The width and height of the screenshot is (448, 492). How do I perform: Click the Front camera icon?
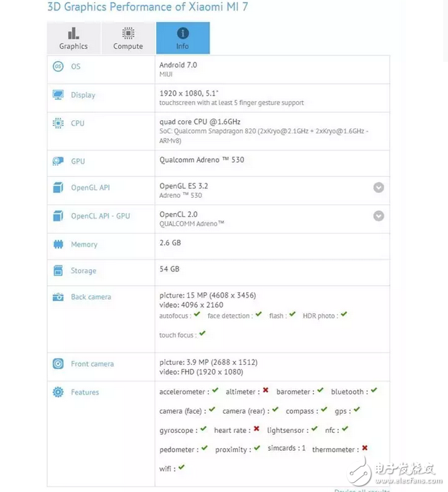pos(58,364)
